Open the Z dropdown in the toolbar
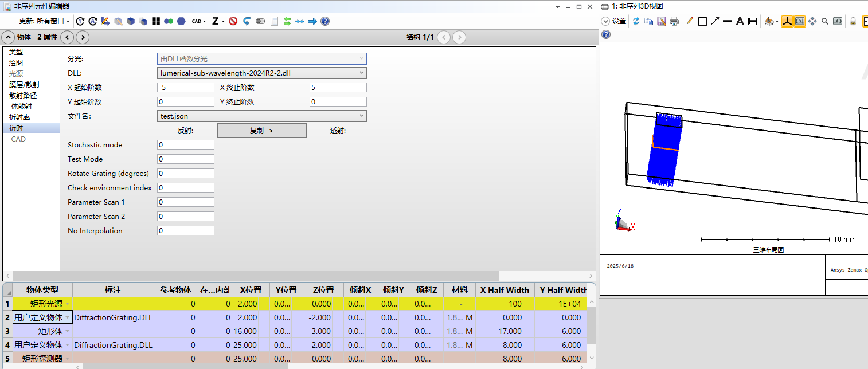 (x=218, y=21)
